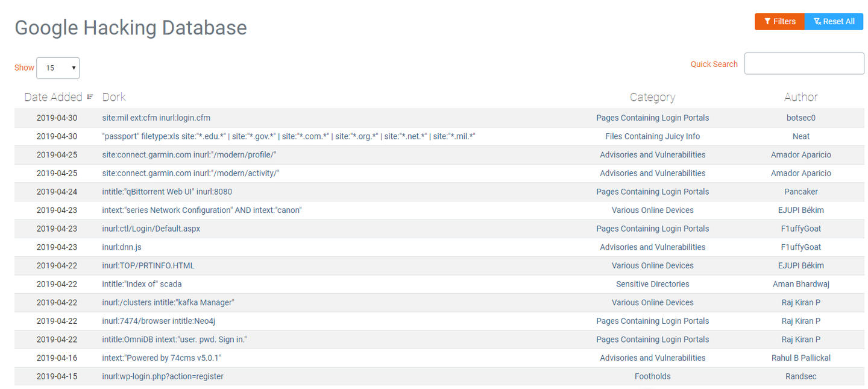Image resolution: width=868 pixels, height=389 pixels.
Task: View author botsec0's entries
Action: (800, 118)
